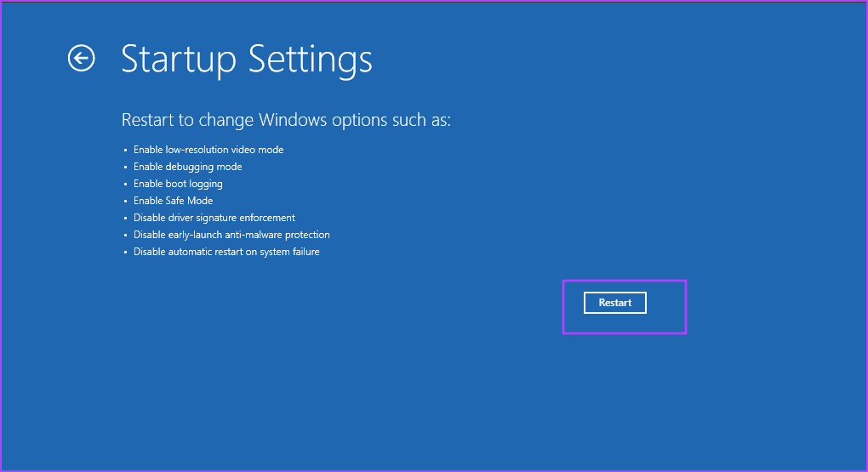Select "Disable driver signature enforcement" text

[214, 218]
